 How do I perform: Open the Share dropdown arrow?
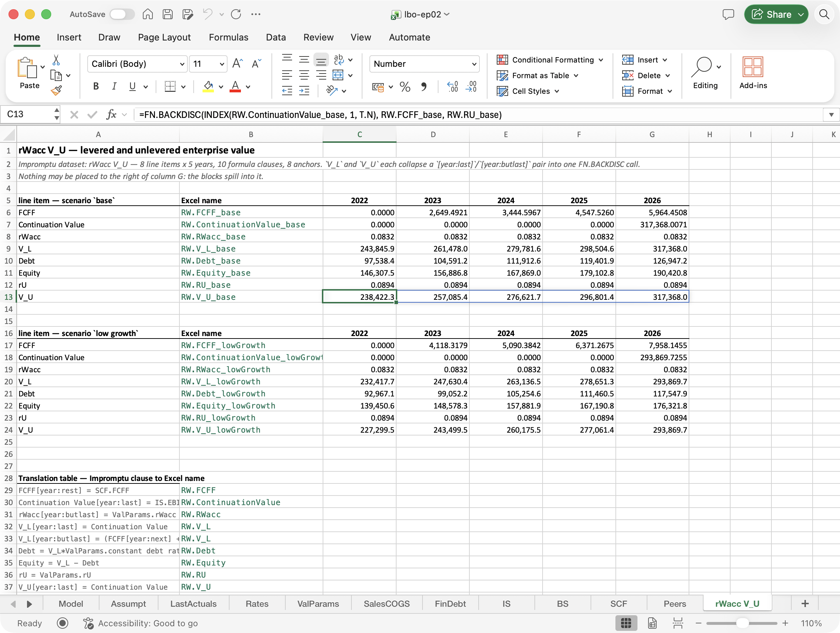[801, 15]
